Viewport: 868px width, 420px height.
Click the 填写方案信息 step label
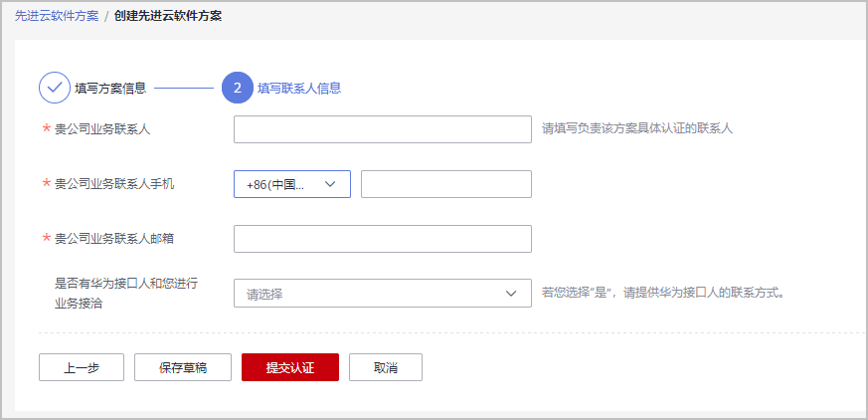coord(110,89)
